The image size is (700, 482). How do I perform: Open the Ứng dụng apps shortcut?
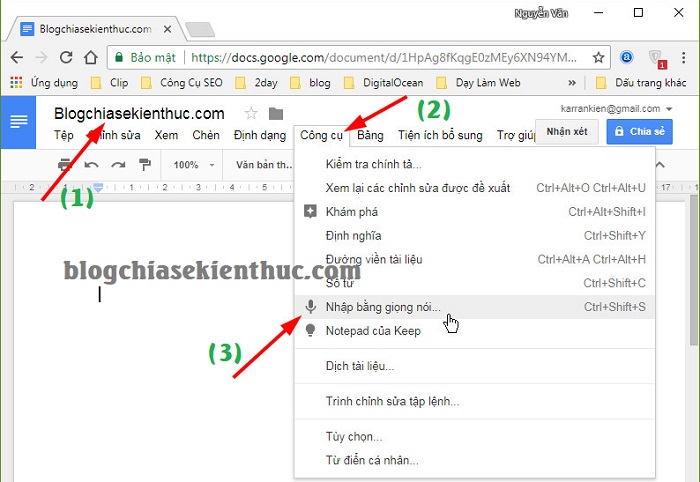44,83
